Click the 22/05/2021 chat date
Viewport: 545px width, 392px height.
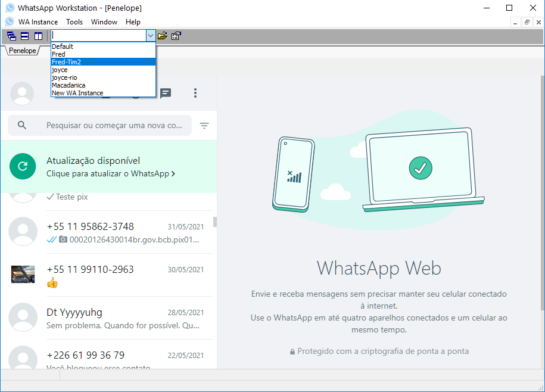[x=186, y=356]
